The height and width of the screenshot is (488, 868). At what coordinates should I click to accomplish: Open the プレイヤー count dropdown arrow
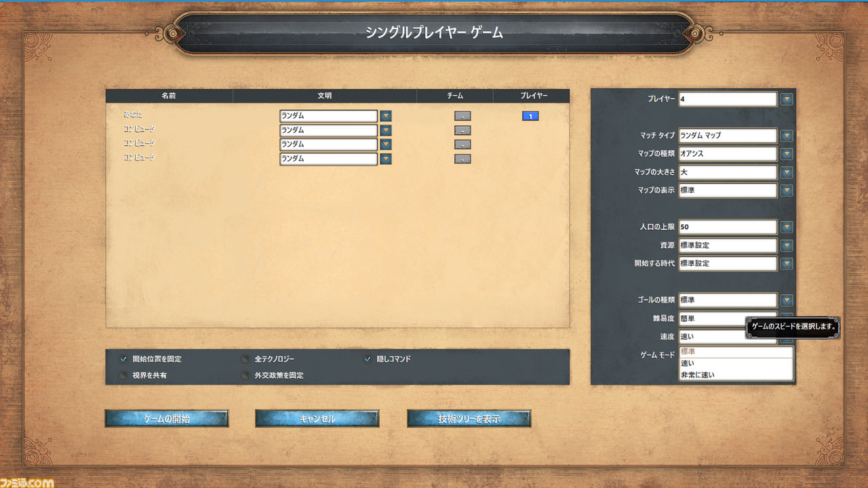point(787,99)
